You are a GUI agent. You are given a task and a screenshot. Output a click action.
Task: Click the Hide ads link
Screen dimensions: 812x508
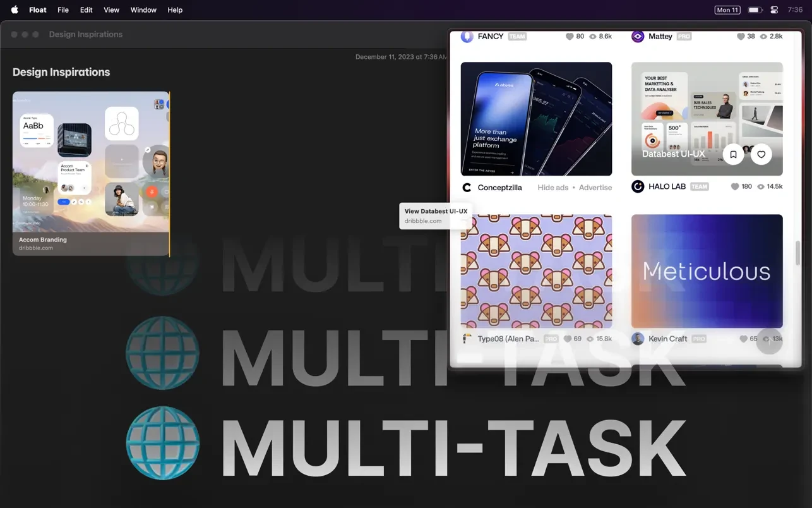click(x=552, y=188)
